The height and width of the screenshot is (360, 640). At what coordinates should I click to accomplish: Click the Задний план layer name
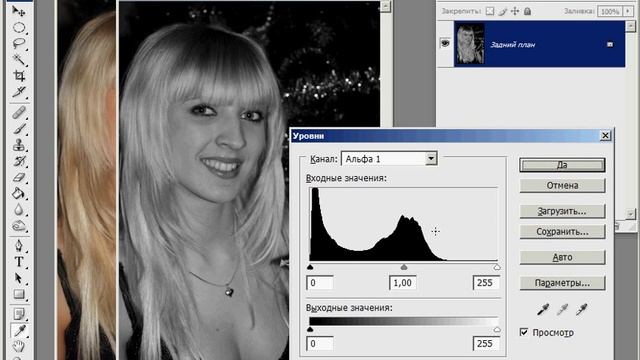513,44
